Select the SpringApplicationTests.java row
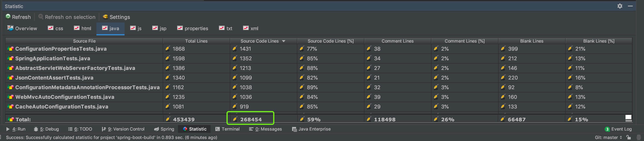This screenshot has height=141, width=644. (x=319, y=58)
